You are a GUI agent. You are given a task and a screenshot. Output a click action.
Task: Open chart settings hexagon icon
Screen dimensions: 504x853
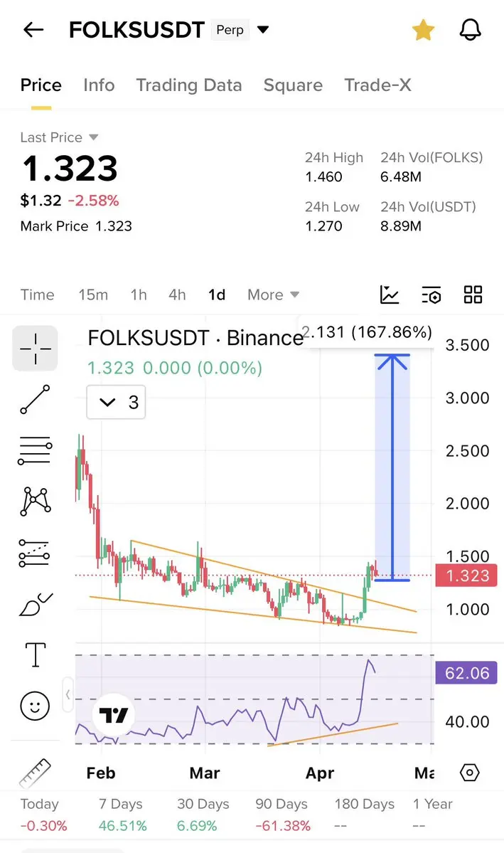tap(470, 773)
